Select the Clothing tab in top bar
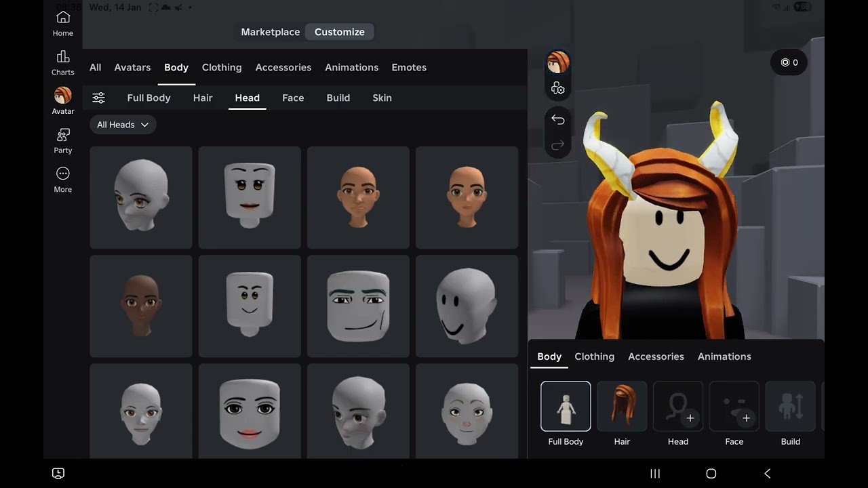Viewport: 868px width, 488px height. click(222, 67)
